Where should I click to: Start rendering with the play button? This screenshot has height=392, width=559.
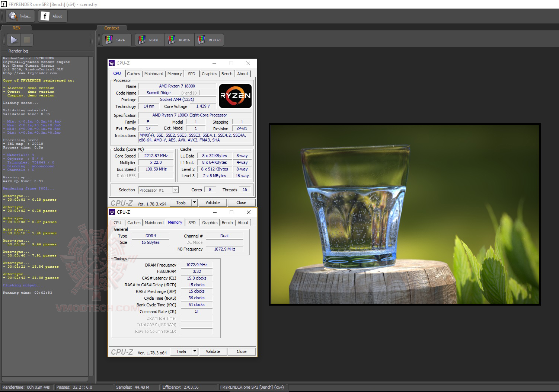pyautogui.click(x=14, y=40)
